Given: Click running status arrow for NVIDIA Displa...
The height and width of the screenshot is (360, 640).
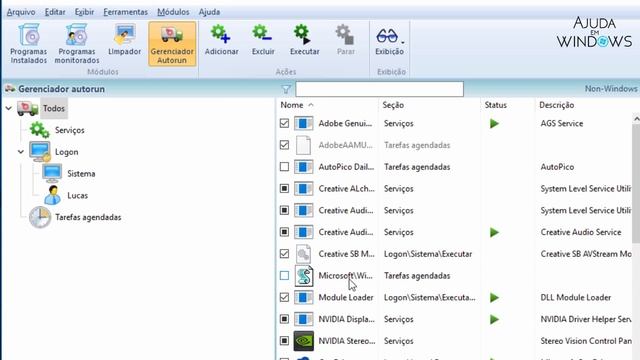Looking at the screenshot, I should click(x=494, y=319).
